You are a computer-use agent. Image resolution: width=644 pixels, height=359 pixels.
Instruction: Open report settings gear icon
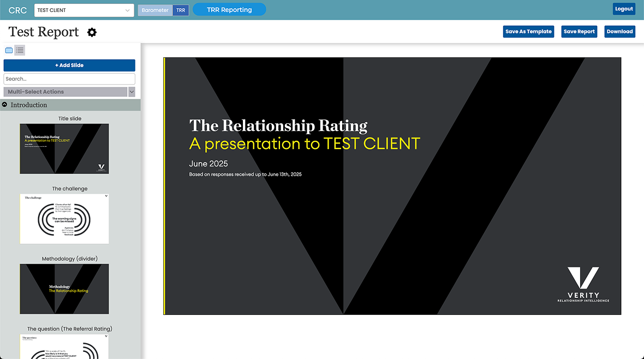92,32
